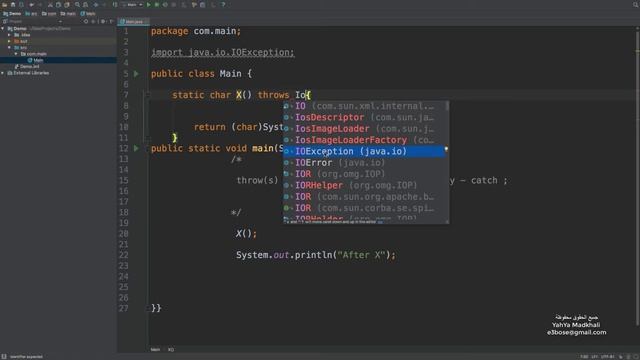The image size is (640, 360).
Task: Click the System.out.println "After X" line
Action: (316, 255)
